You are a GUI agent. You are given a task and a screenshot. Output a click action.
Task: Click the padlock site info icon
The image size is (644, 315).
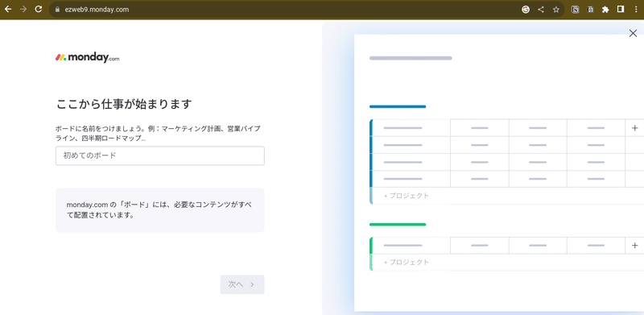coord(57,10)
